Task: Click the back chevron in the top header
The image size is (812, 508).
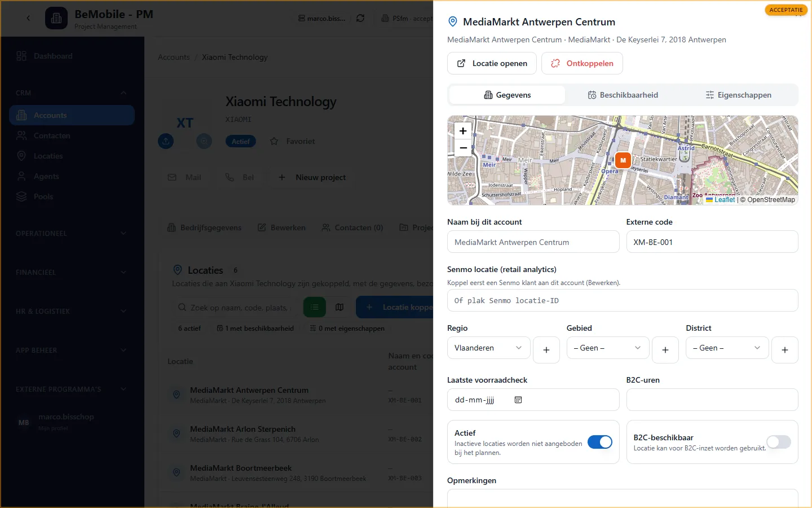Action: click(28, 18)
